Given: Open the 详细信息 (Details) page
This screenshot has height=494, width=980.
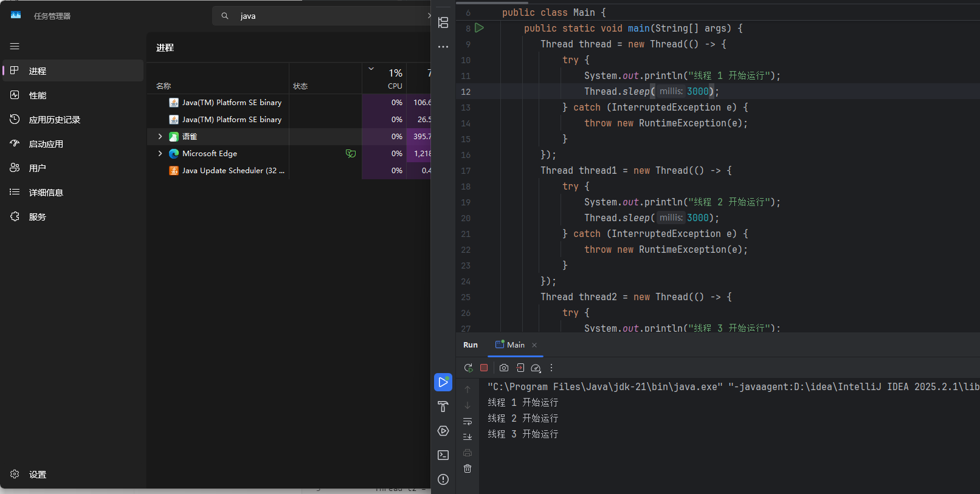Looking at the screenshot, I should (73, 192).
